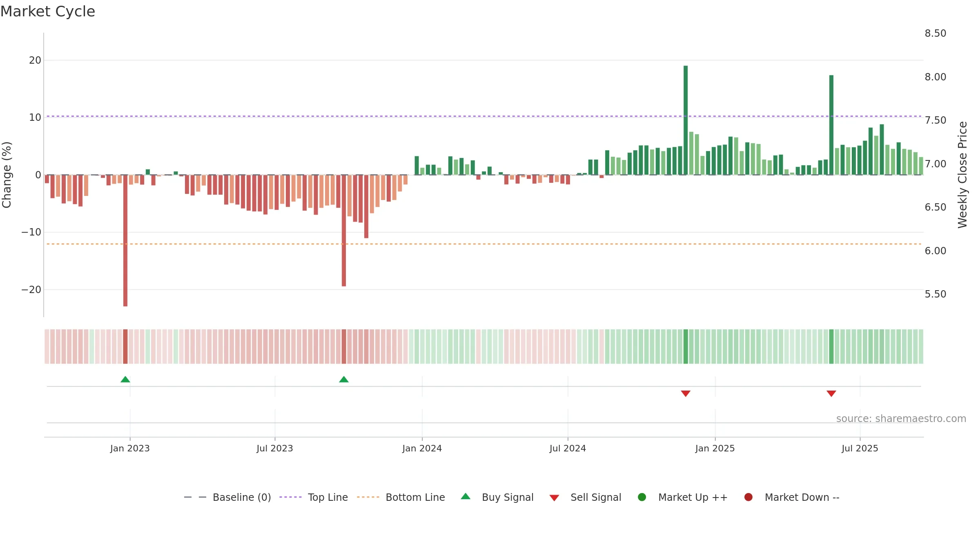Select the sell signal marker before Jan 2025
980x551 pixels.
[x=686, y=393]
